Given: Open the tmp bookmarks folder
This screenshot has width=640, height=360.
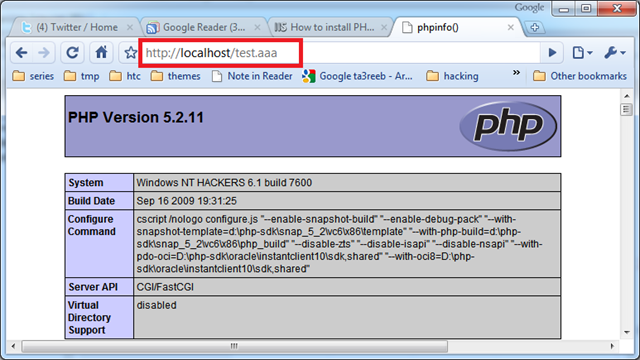Looking at the screenshot, I should [x=82, y=76].
